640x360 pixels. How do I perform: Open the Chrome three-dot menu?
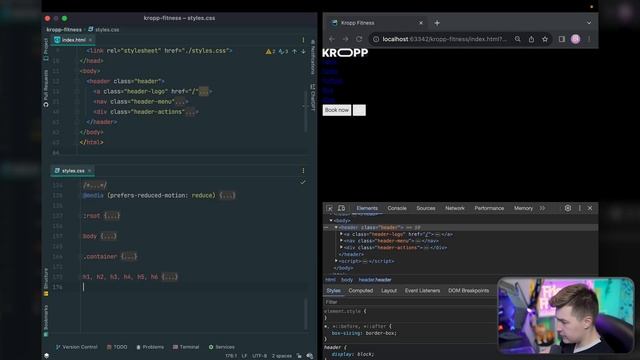[589, 39]
